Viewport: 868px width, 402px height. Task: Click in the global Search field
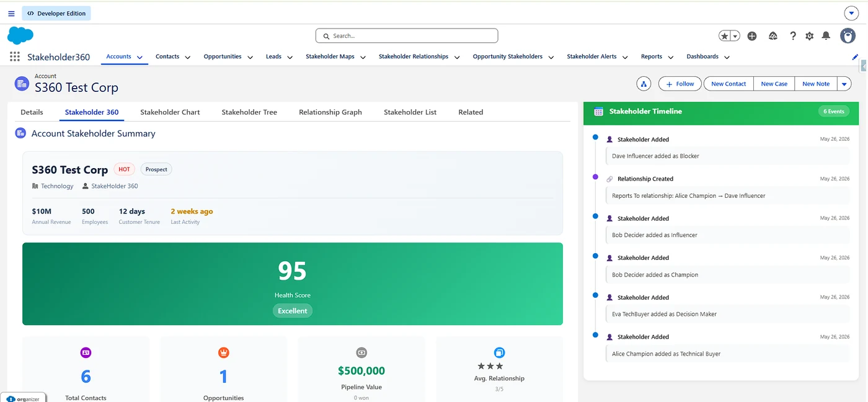(407, 36)
